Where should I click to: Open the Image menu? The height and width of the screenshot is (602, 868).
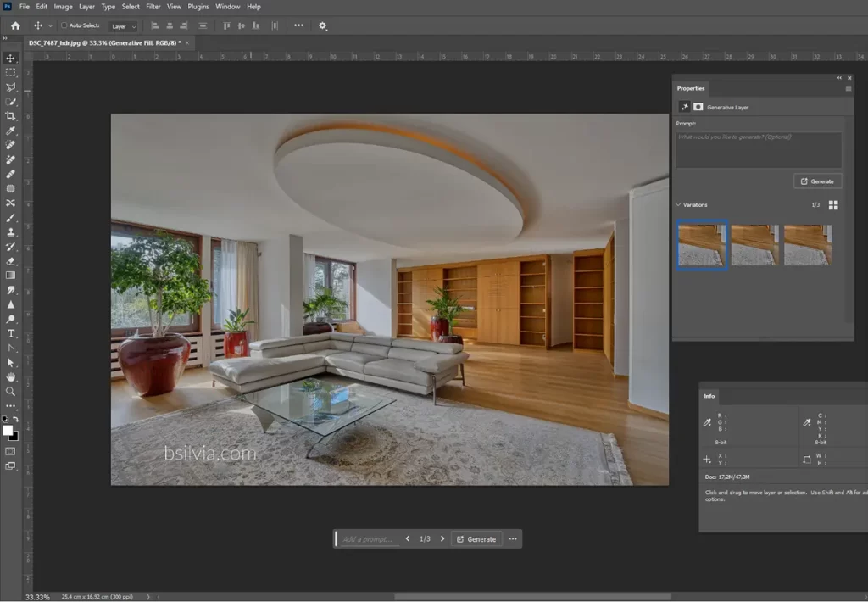[x=63, y=7]
